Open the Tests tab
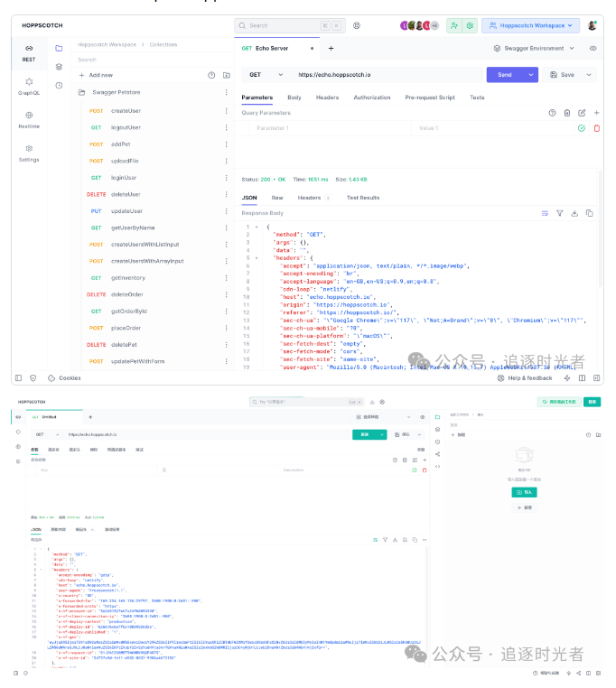 pyautogui.click(x=477, y=98)
